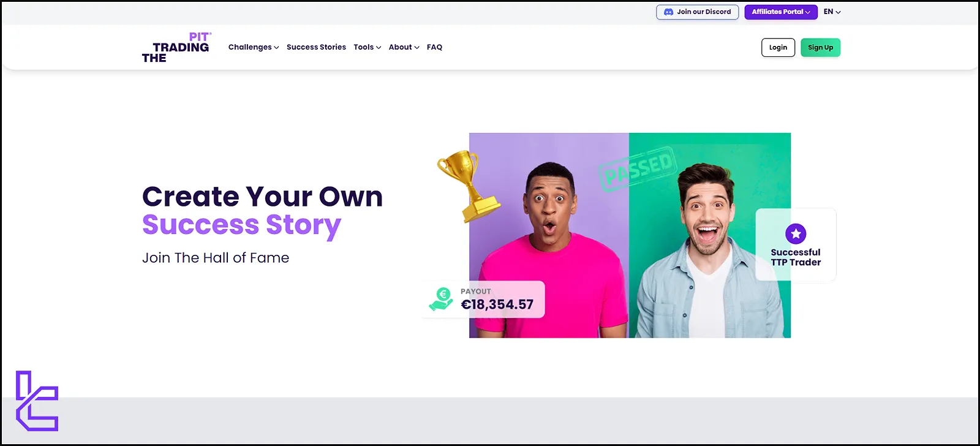Open the Challenges dropdown menu

point(254,47)
